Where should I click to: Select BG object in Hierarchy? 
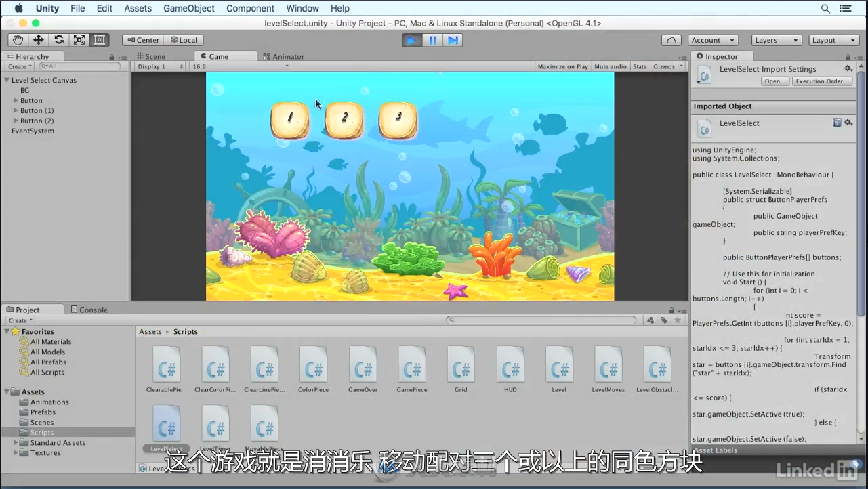(x=24, y=90)
